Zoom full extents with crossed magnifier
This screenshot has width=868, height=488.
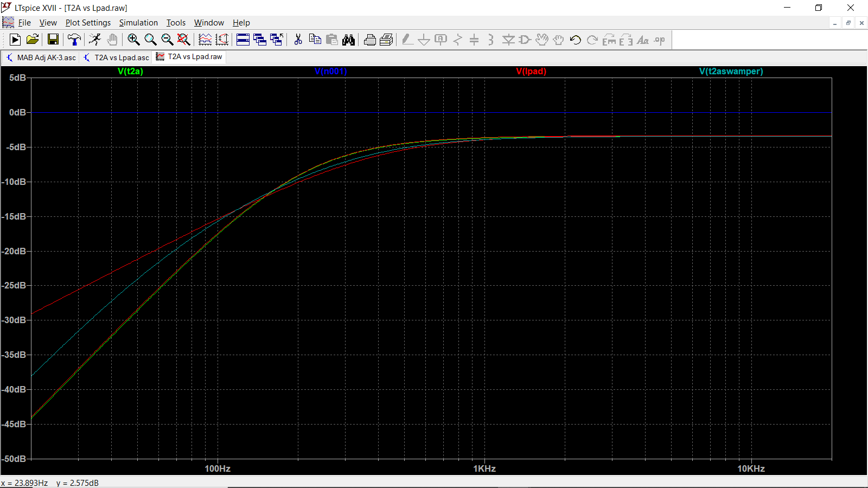tap(184, 40)
